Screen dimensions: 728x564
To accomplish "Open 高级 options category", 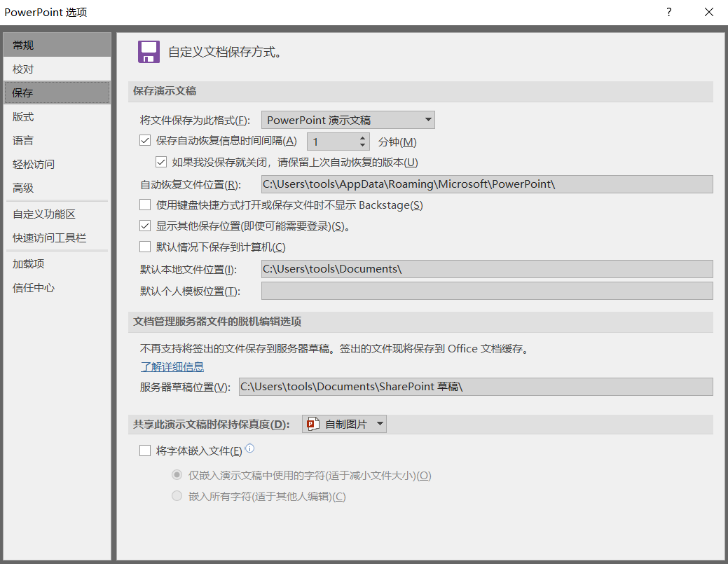I will pos(57,188).
